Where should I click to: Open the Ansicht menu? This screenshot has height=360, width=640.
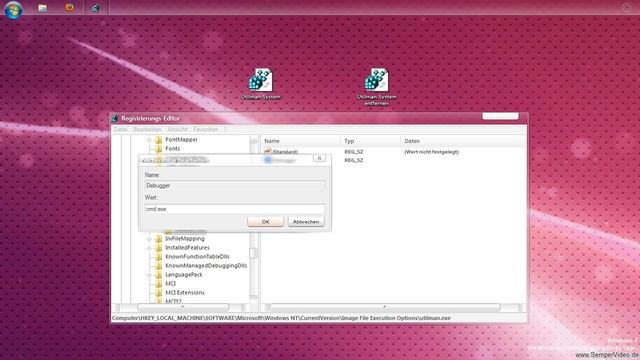click(177, 129)
